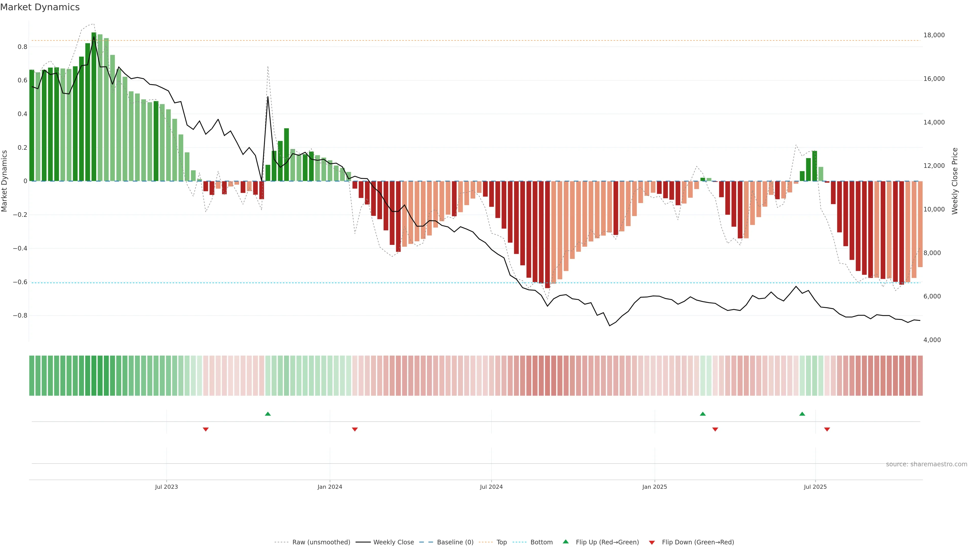
Task: Click the green flip-up triangle shortly after Jan 2025
Action: (x=703, y=414)
